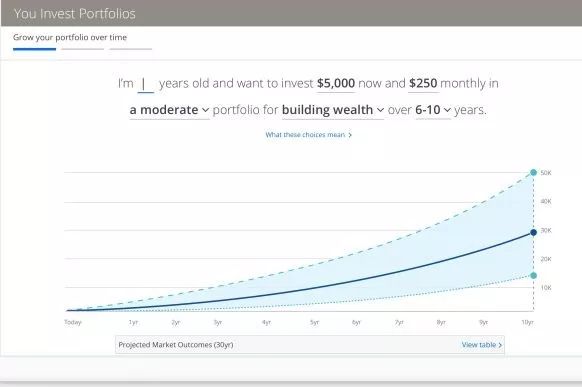Click the dark blue marker near 30K
Viewport: 582px width, 387px height.
[533, 232]
